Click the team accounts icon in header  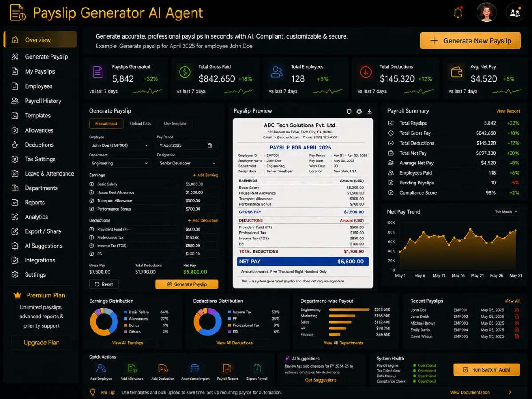point(515,12)
